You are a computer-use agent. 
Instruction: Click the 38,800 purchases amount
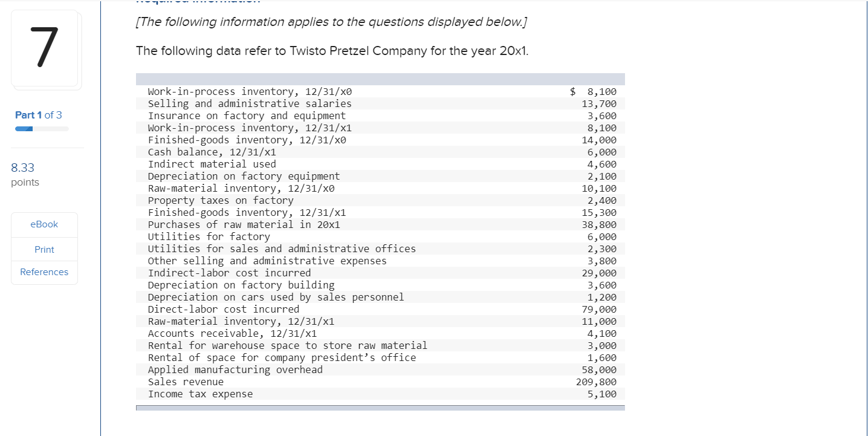599,224
